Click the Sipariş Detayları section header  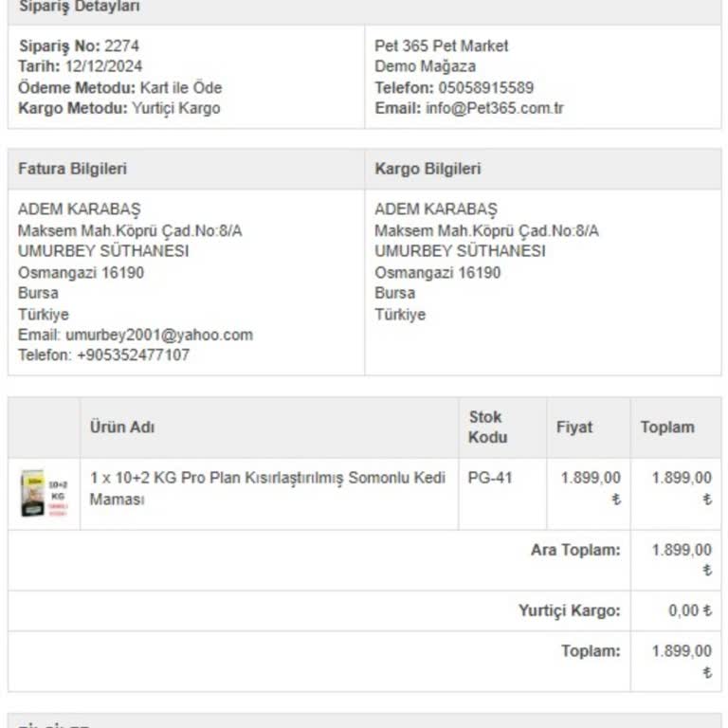pos(80,7)
